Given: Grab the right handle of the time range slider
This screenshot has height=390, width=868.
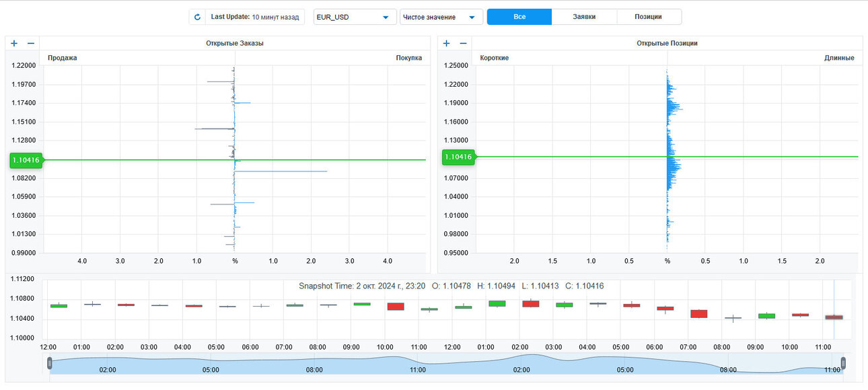Looking at the screenshot, I should click(x=843, y=363).
